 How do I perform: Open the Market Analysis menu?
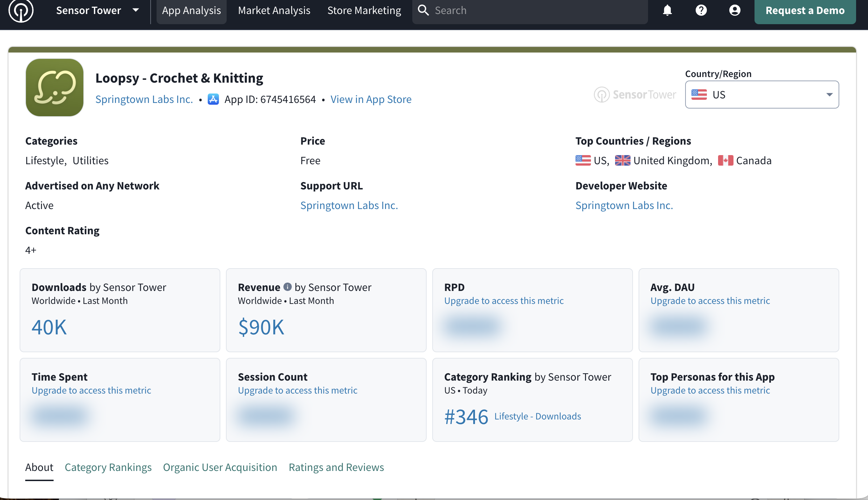click(274, 11)
